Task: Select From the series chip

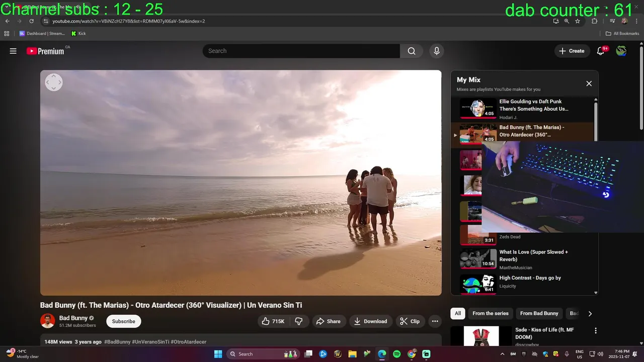Action: click(491, 313)
